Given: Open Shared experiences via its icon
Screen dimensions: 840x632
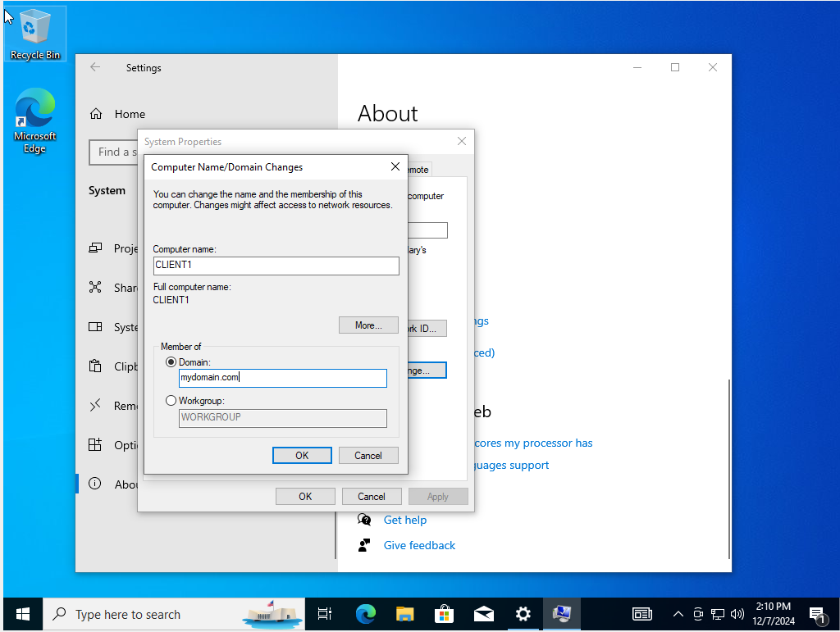Looking at the screenshot, I should [x=95, y=288].
